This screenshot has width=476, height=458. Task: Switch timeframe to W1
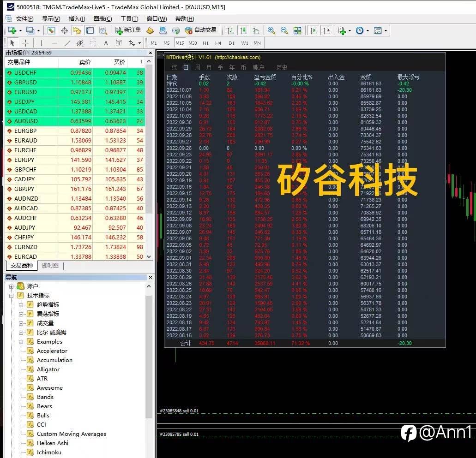coord(244,43)
